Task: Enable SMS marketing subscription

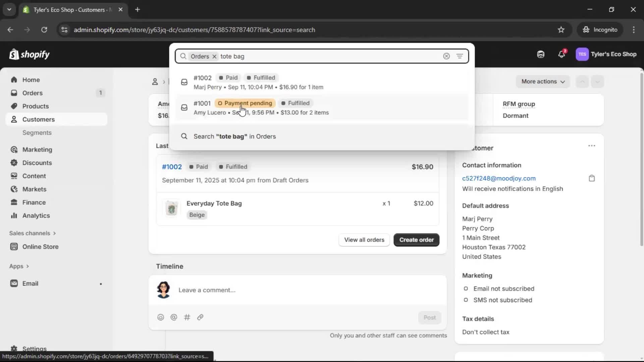Action: pos(466,300)
